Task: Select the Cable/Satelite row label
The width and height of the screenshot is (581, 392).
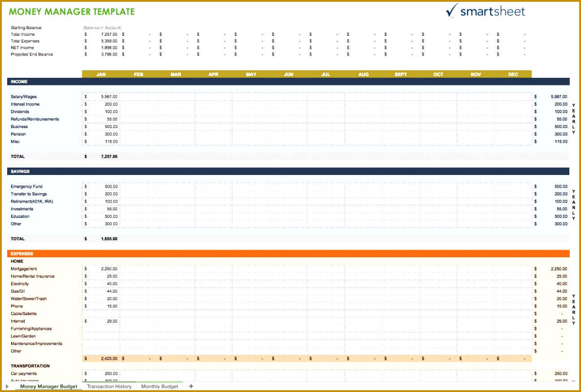Action: coord(24,314)
